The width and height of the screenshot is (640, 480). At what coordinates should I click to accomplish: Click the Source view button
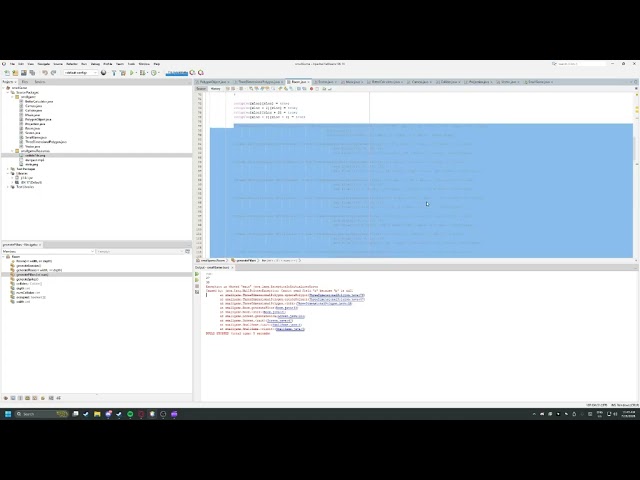tap(201, 89)
